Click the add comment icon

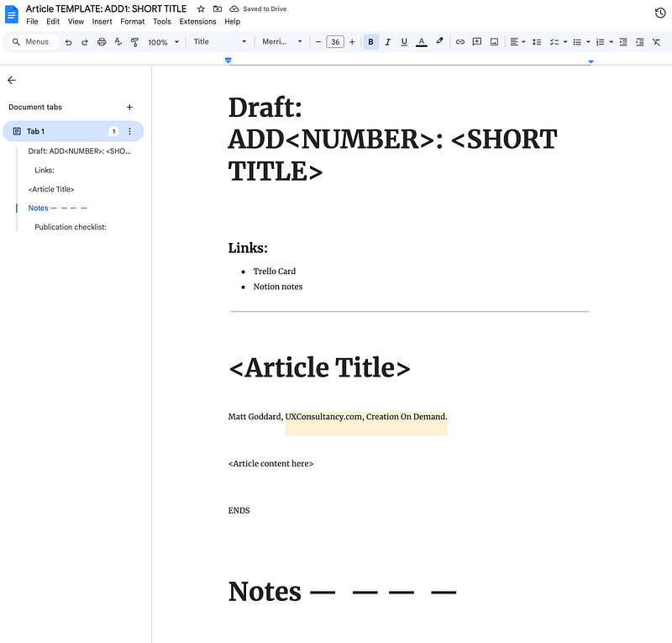[477, 41]
